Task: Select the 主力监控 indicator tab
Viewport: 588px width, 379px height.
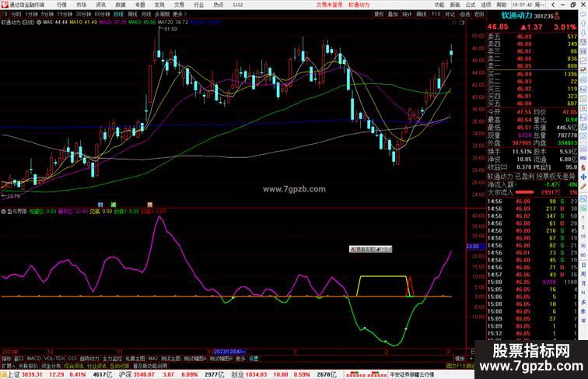Action: coord(112,359)
